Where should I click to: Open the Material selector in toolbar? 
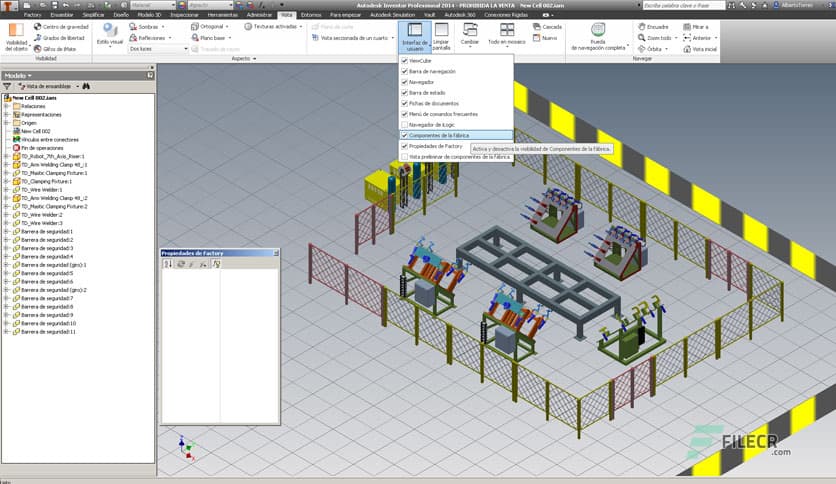(152, 5)
